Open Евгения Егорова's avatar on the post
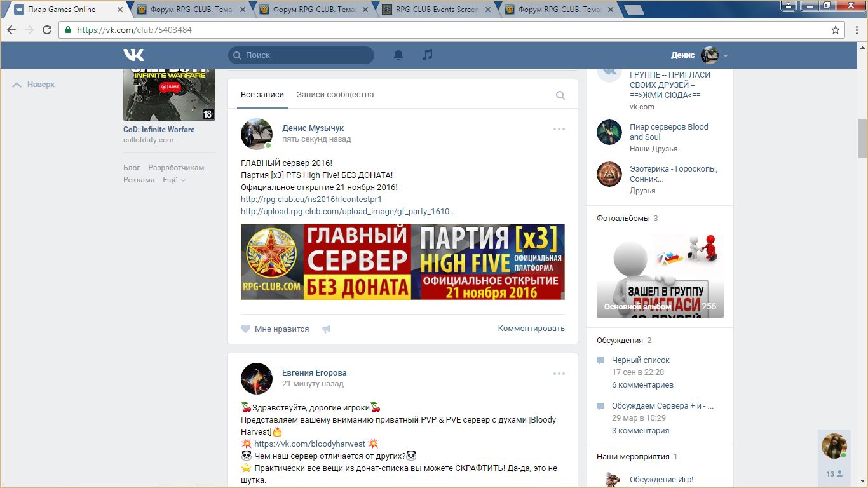868x488 pixels. pos(257,379)
